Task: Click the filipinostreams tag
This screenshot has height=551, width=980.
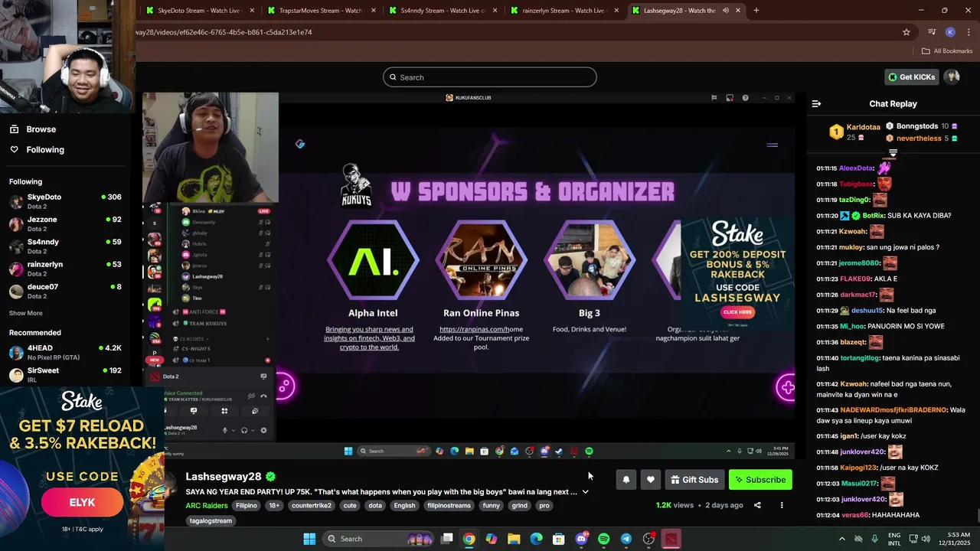Action: (x=449, y=506)
